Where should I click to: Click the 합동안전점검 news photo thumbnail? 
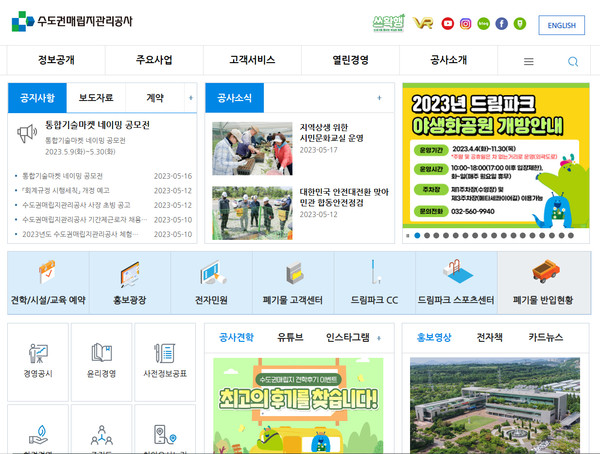click(x=252, y=213)
